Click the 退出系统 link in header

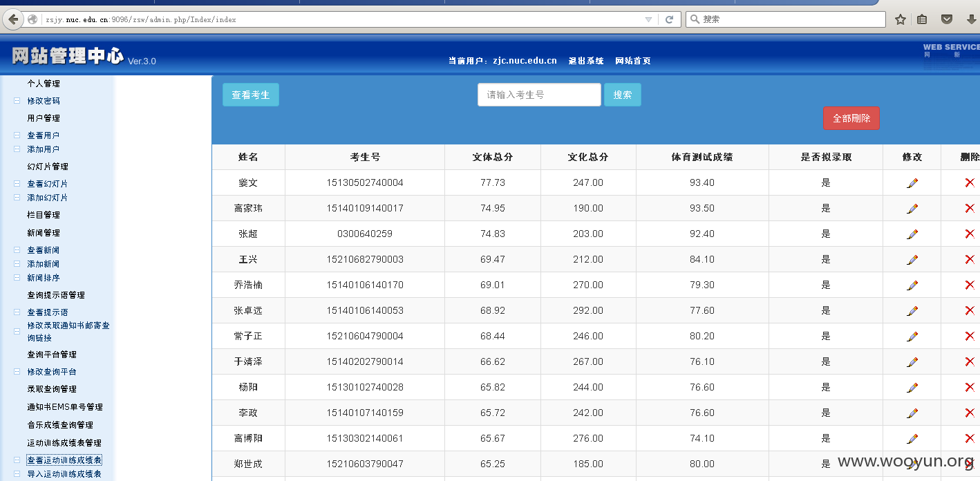pos(586,61)
